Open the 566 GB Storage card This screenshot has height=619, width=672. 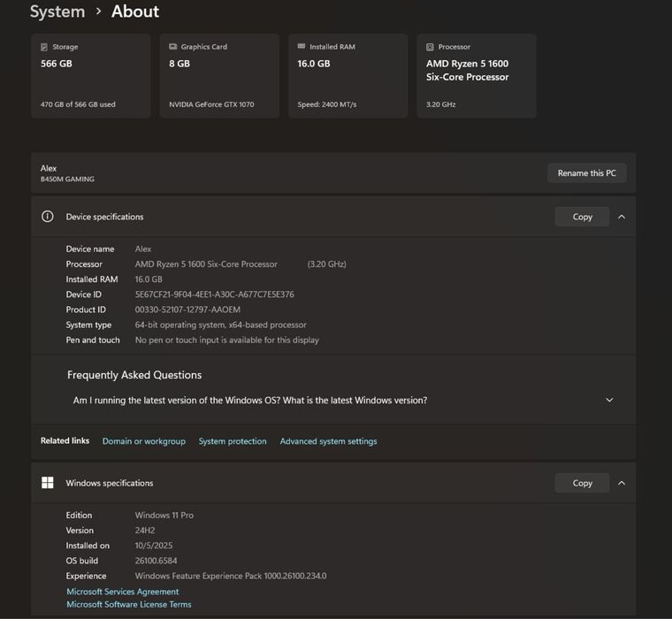[x=91, y=76]
